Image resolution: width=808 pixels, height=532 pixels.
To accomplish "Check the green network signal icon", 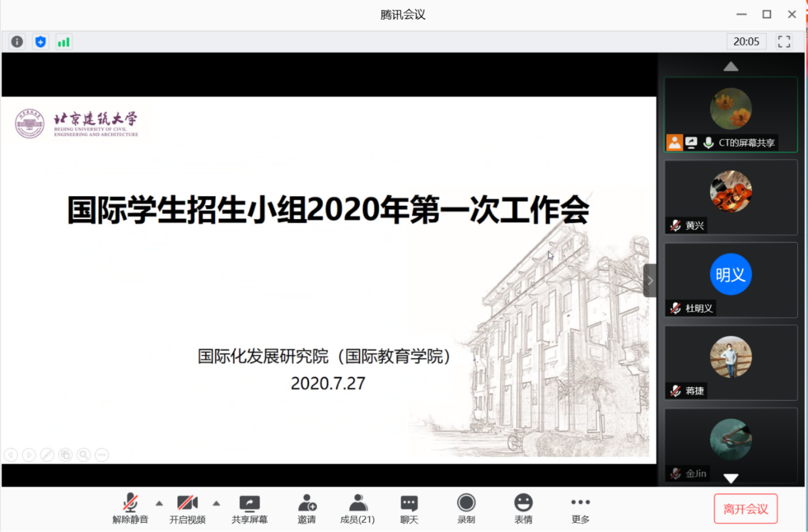I will pyautogui.click(x=64, y=42).
